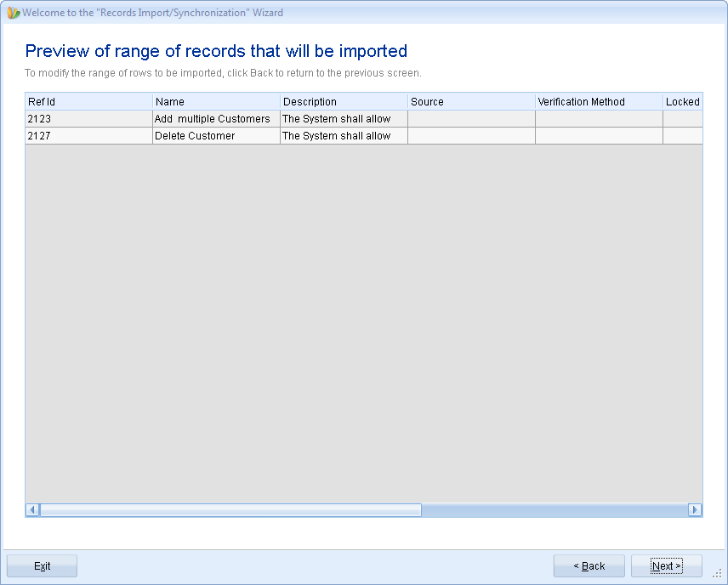This screenshot has height=585, width=728.
Task: Go back with the < Back button
Action: point(589,565)
